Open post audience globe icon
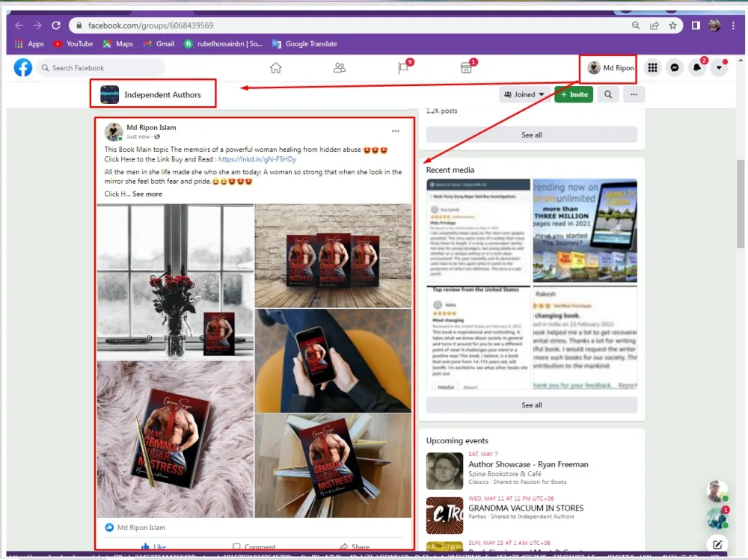This screenshot has height=560, width=748. click(x=157, y=137)
